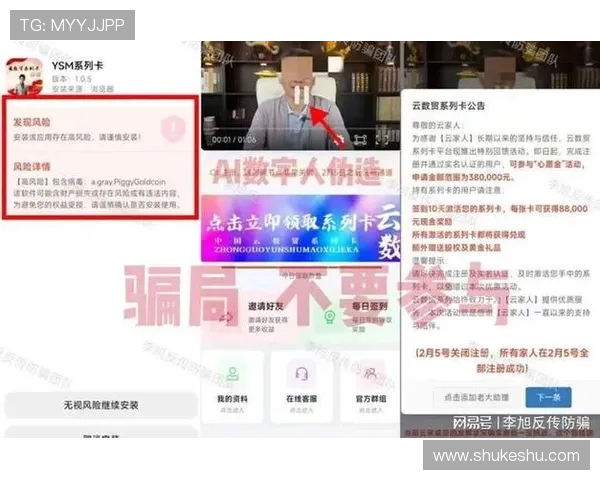Click the 安装来源 浏览器 line
600x480 pixels.
click(83, 89)
